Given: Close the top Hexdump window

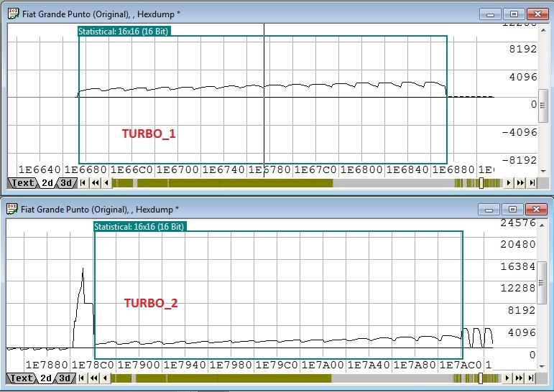Looking at the screenshot, I should [537, 14].
